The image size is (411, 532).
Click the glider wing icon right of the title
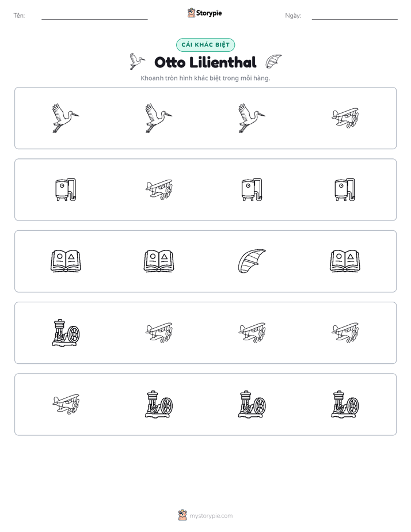click(x=273, y=62)
